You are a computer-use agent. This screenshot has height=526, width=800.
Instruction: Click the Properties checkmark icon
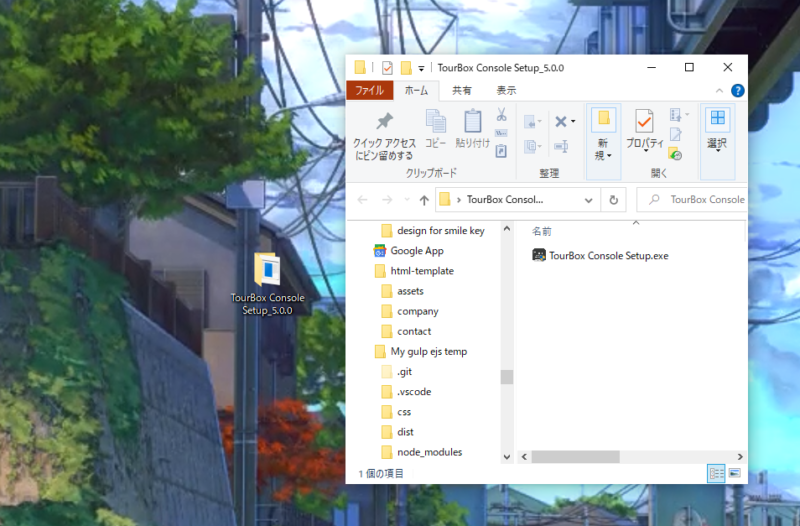[644, 122]
